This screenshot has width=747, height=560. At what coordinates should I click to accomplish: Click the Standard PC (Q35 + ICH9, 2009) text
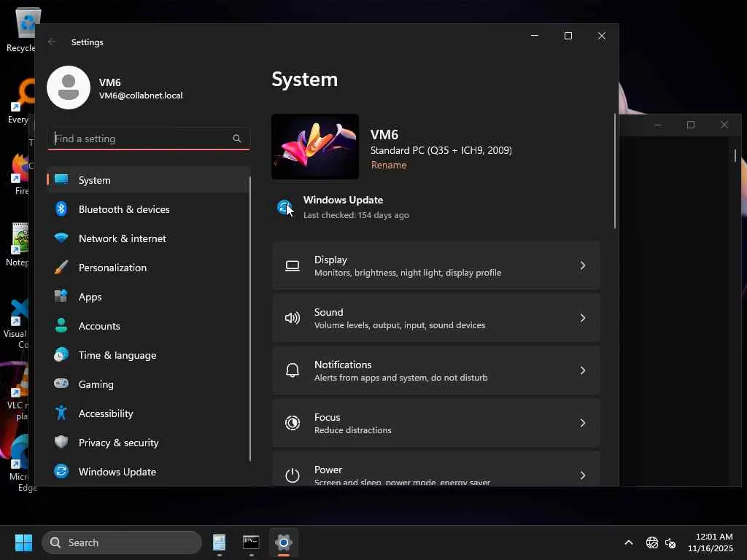(441, 150)
